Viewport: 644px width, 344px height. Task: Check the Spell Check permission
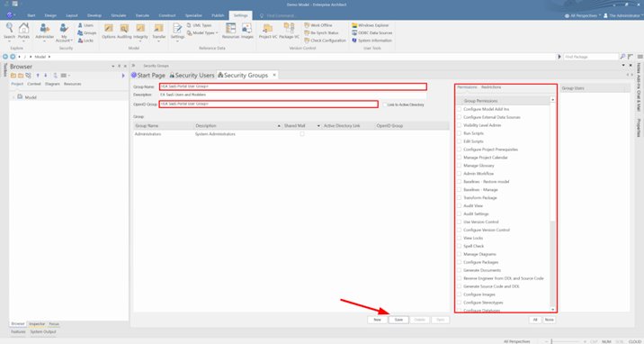(x=460, y=246)
